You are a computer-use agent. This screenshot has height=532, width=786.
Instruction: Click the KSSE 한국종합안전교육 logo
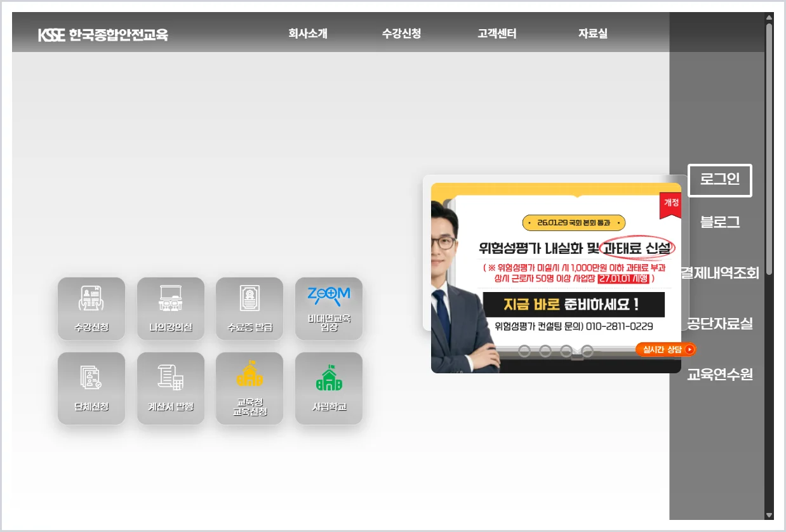pyautogui.click(x=103, y=35)
